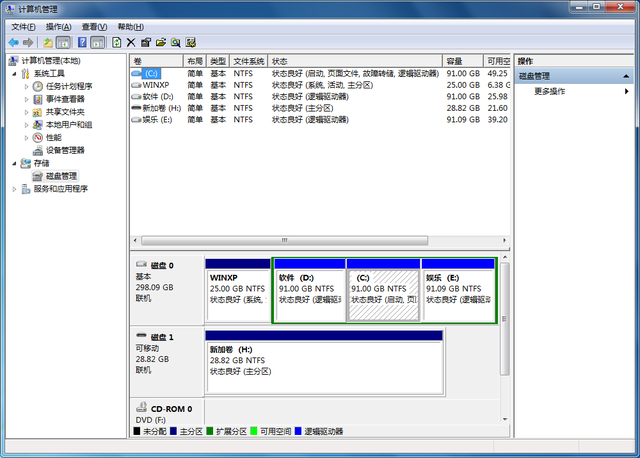The width and height of the screenshot is (640, 458).
Task: Click the black X delete icon
Action: click(131, 43)
